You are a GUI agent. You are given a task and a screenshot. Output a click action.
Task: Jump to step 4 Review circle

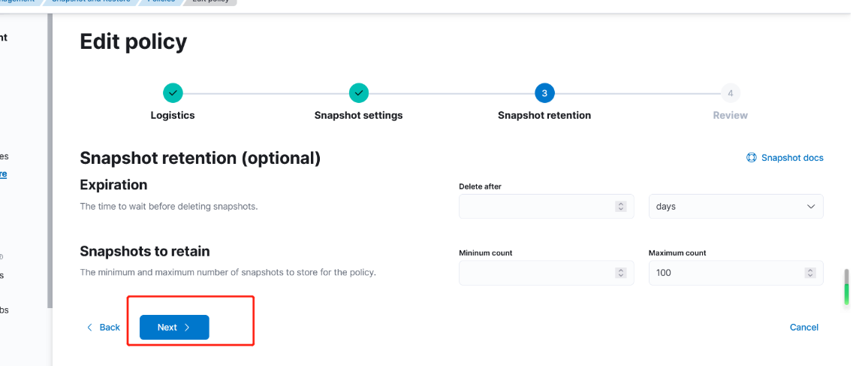point(730,93)
